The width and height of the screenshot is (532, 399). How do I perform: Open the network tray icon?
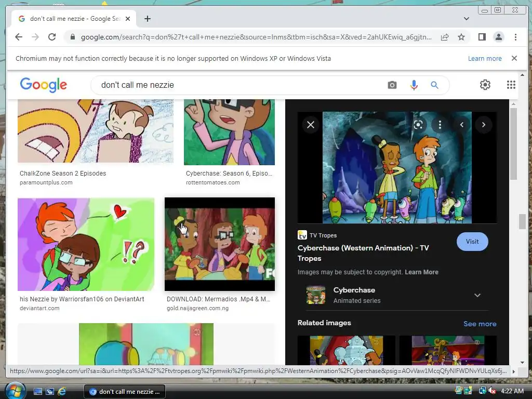(482, 391)
